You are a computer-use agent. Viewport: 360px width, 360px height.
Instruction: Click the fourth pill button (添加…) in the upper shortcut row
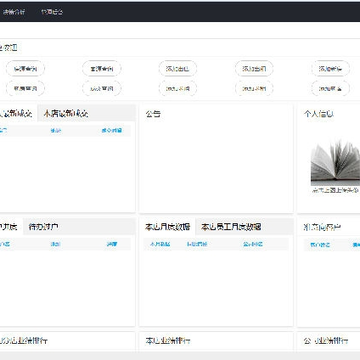[x=254, y=69]
